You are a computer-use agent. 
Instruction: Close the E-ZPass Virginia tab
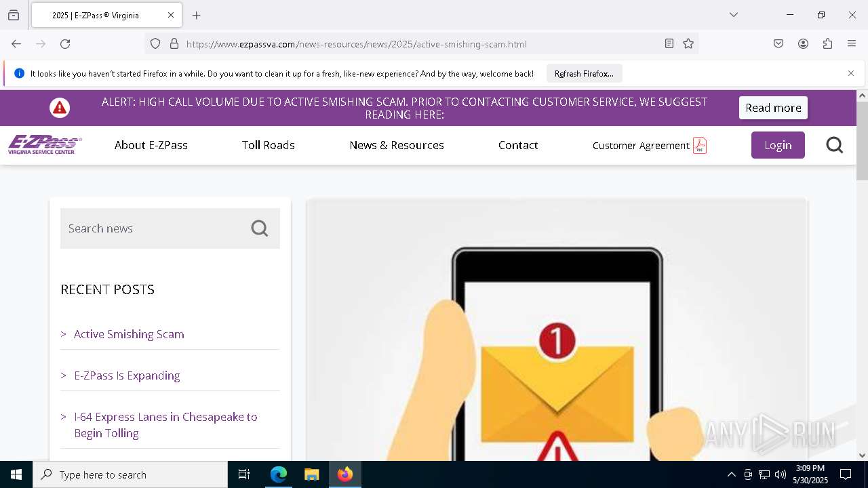[171, 15]
